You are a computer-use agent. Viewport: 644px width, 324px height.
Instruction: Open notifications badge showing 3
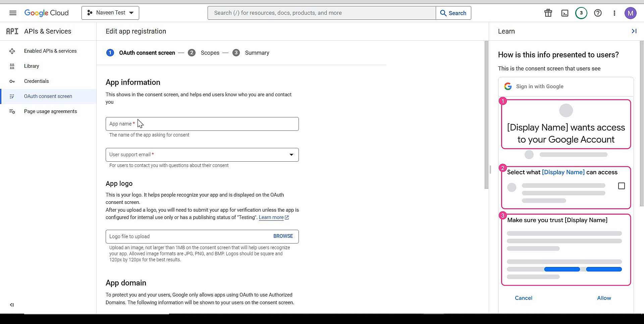[581, 13]
